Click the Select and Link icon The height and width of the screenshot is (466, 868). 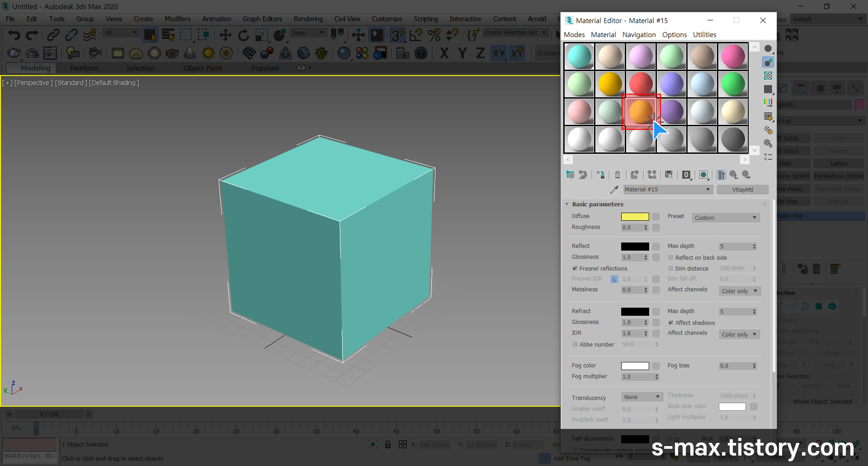53,35
